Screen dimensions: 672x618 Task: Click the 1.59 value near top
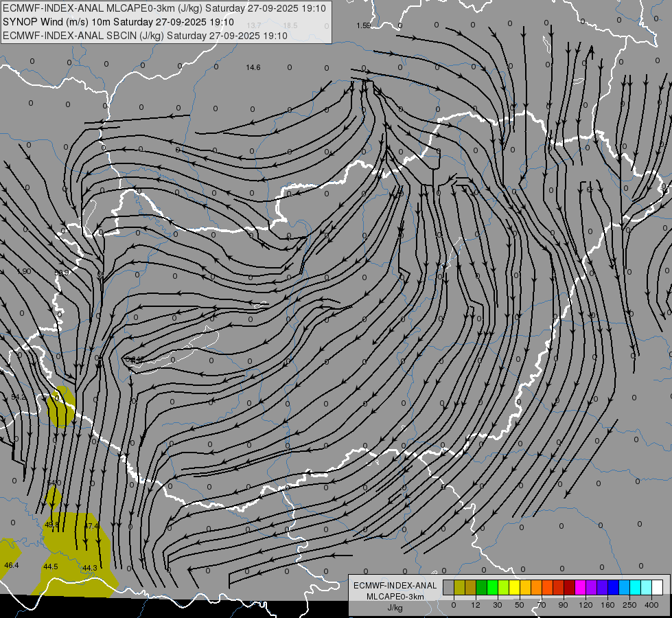[363, 25]
